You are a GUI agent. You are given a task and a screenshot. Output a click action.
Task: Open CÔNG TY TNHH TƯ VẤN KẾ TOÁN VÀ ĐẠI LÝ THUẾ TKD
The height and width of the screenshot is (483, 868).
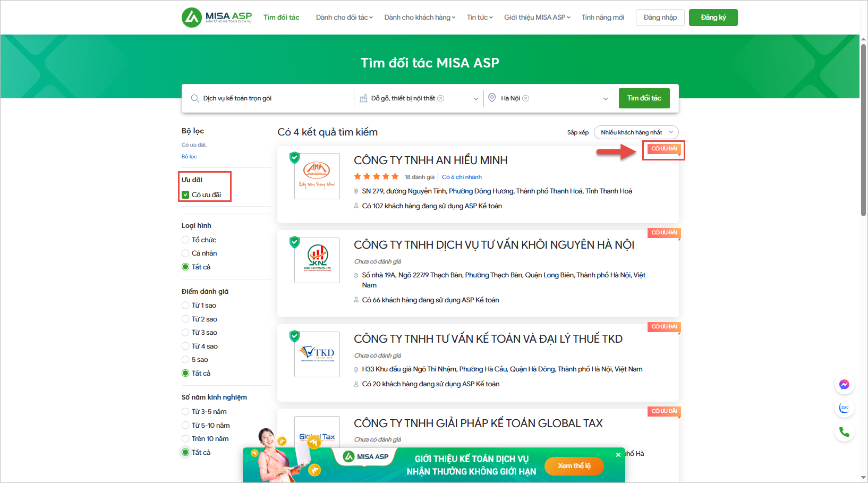[x=488, y=339]
